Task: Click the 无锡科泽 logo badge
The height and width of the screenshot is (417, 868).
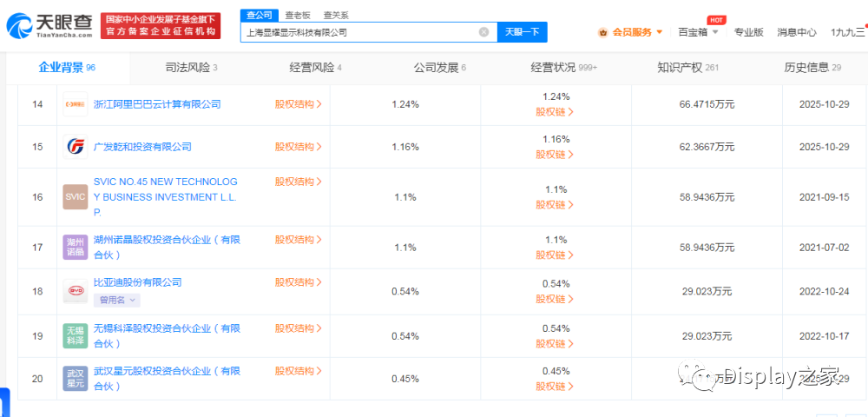Action: pos(76,336)
